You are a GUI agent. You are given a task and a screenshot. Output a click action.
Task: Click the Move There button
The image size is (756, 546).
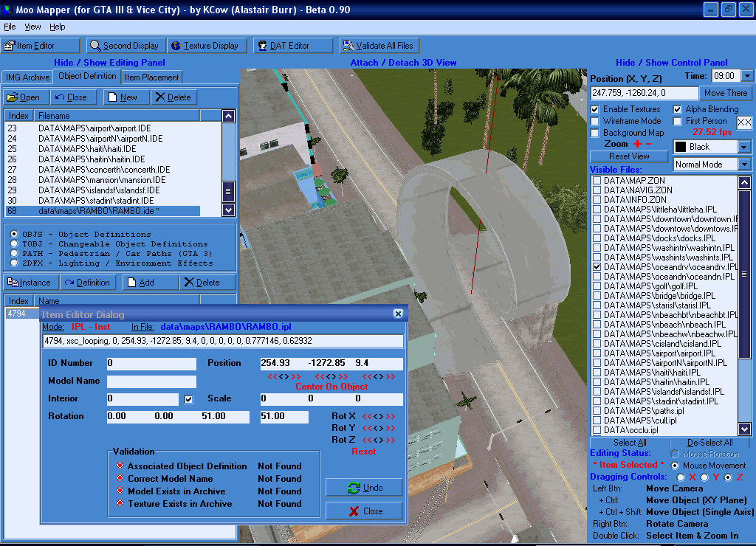[x=726, y=93]
